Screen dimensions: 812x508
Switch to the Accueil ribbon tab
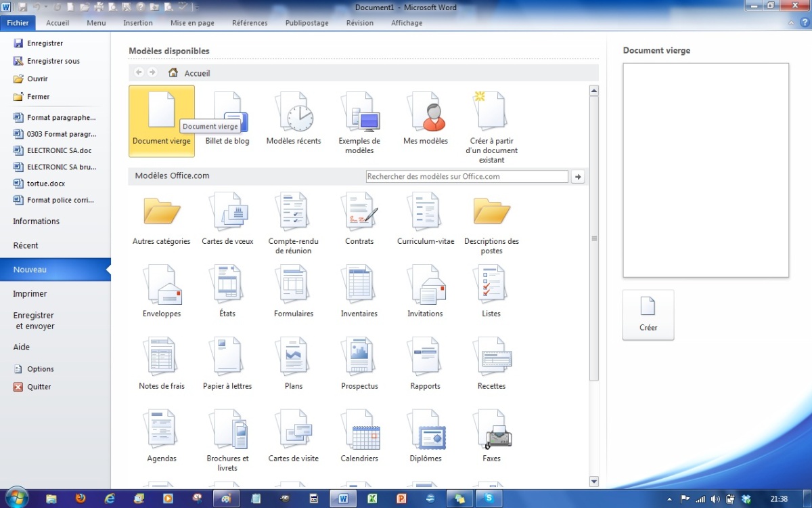[58, 22]
